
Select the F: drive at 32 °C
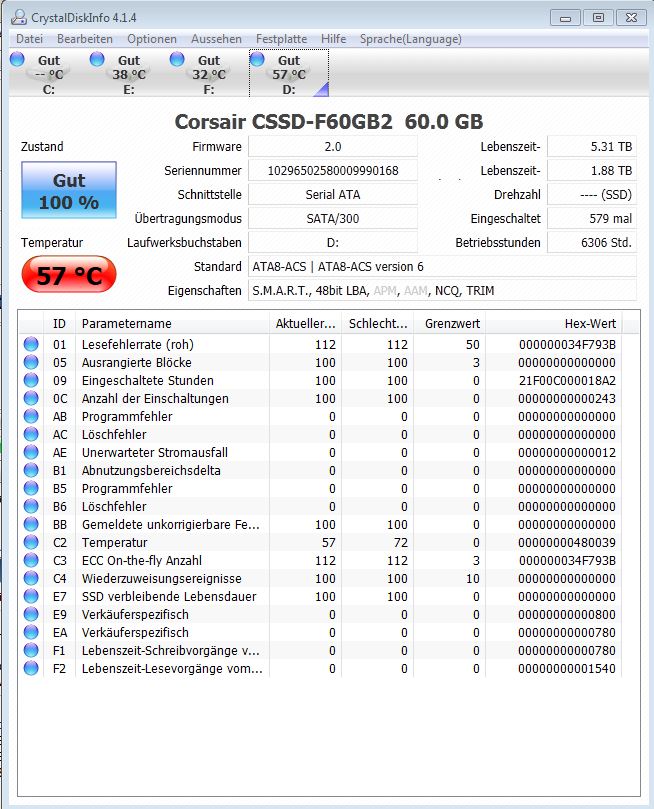(x=208, y=74)
